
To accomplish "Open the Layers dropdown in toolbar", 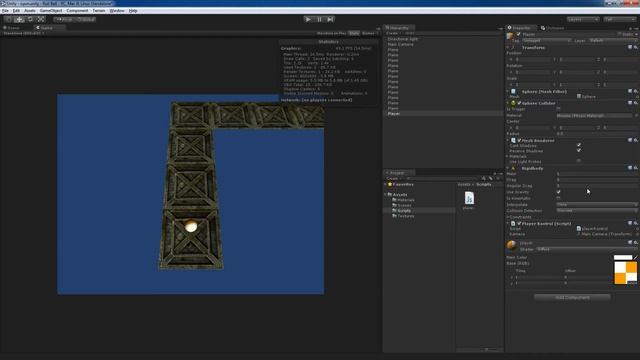I will [x=583, y=19].
